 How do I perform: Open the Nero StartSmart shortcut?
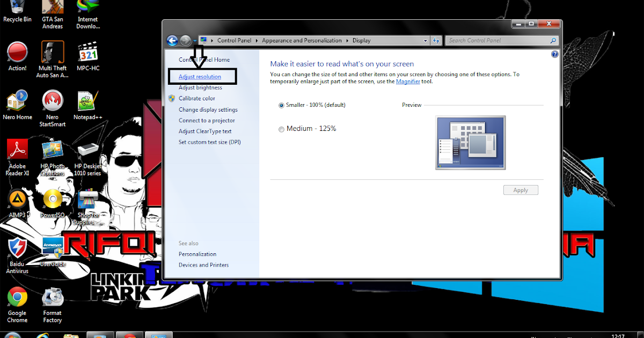(x=53, y=108)
